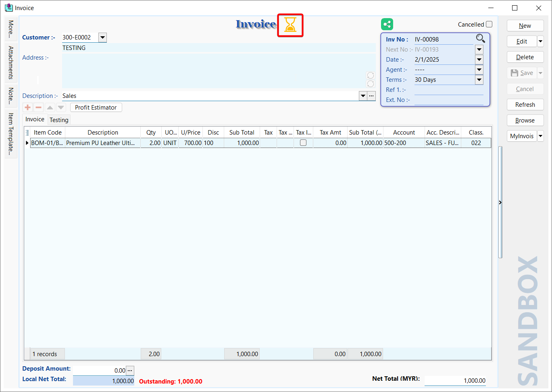Click the red plus add row icon
This screenshot has width=552, height=392.
click(x=28, y=108)
